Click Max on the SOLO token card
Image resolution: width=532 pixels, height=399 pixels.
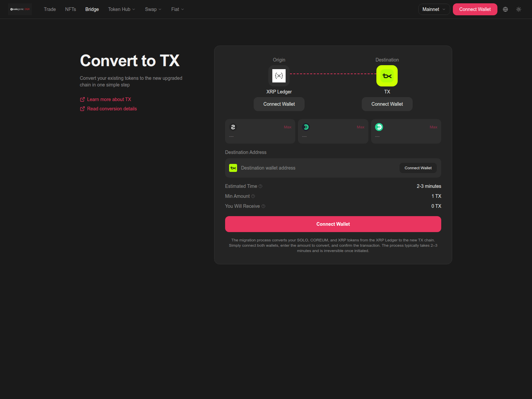[x=288, y=127]
